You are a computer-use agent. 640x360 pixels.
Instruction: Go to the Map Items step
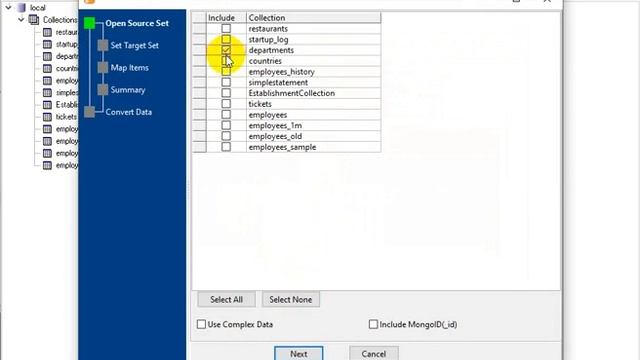[x=129, y=68]
